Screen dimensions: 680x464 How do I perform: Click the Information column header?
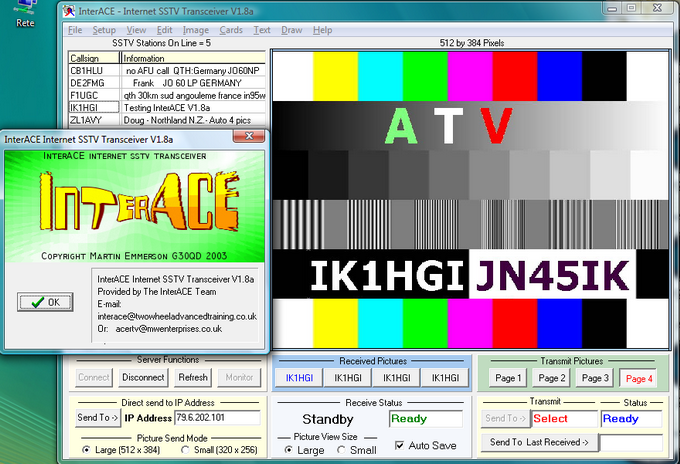193,58
